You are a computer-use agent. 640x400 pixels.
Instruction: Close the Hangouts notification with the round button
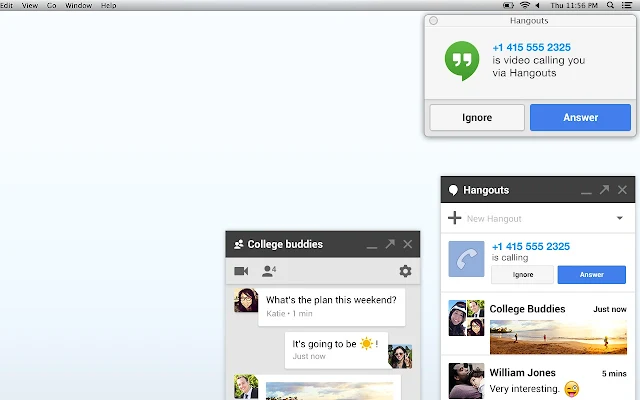(433, 20)
